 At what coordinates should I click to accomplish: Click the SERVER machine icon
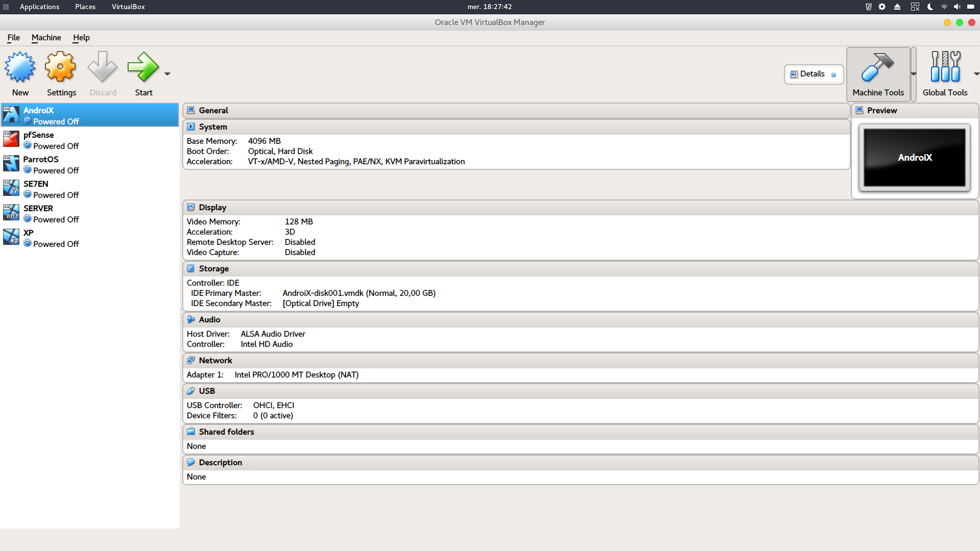pyautogui.click(x=11, y=213)
